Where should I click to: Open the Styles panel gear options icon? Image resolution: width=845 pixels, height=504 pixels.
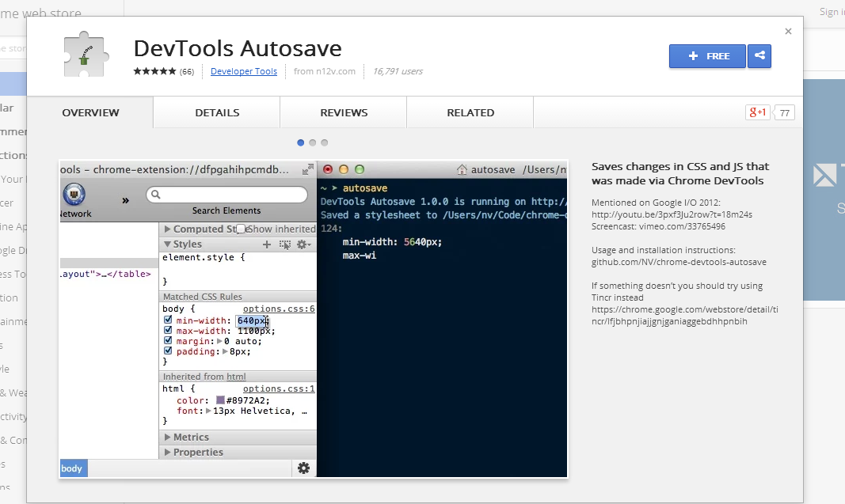[303, 244]
